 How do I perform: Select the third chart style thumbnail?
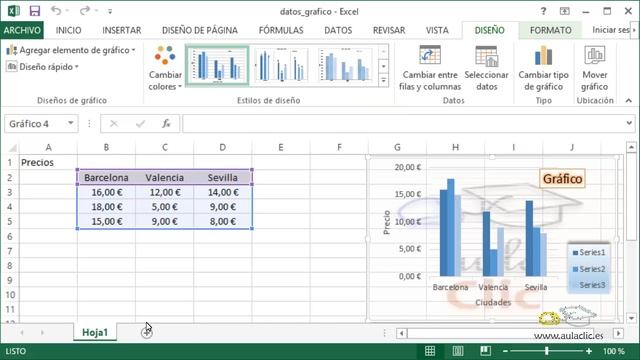pyautogui.click(x=345, y=65)
